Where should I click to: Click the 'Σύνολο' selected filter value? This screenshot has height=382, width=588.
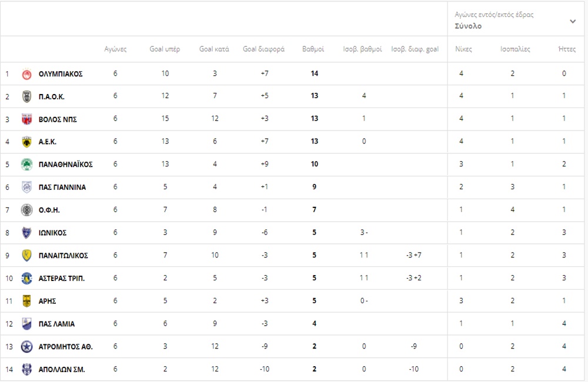point(468,26)
